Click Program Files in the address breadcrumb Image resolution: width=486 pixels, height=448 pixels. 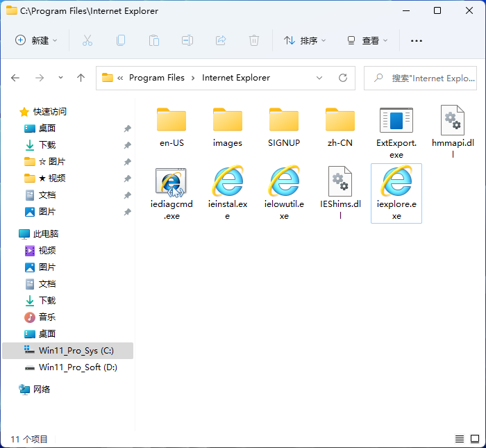coord(157,78)
